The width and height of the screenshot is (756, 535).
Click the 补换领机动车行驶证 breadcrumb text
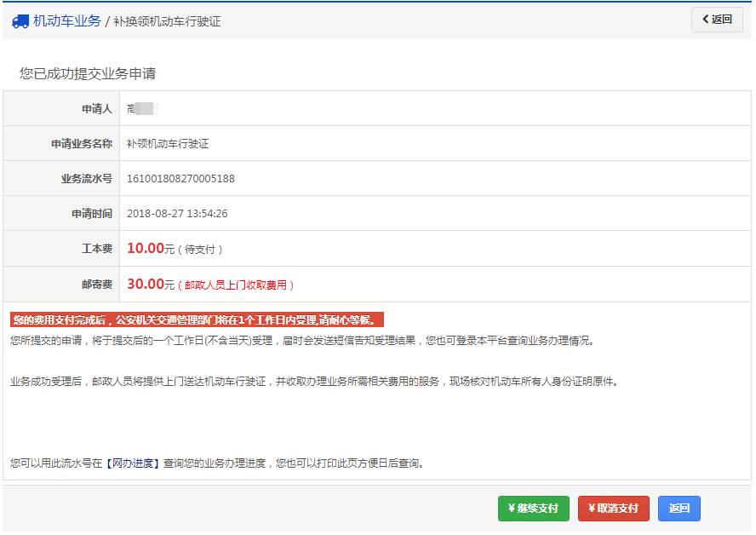(167, 21)
